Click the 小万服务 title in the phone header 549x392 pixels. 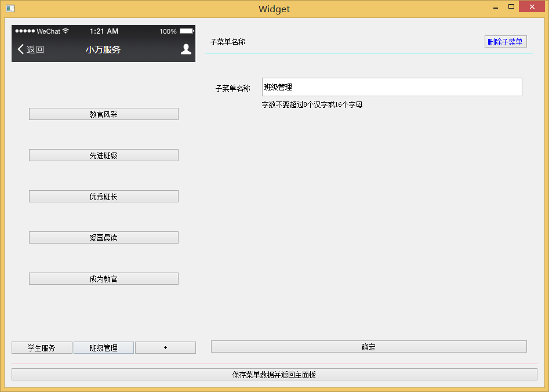click(103, 49)
